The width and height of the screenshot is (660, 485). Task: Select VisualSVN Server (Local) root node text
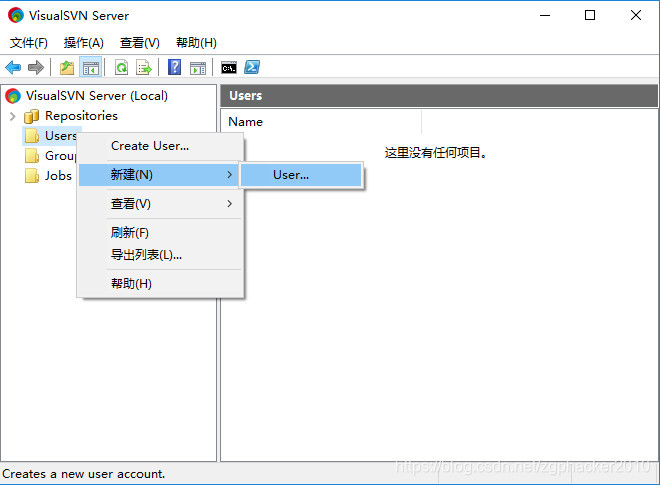point(97,96)
